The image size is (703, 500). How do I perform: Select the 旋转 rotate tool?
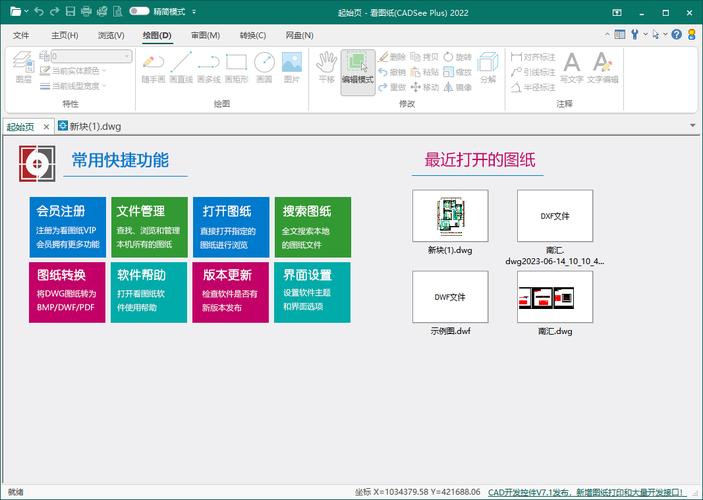click(457, 57)
